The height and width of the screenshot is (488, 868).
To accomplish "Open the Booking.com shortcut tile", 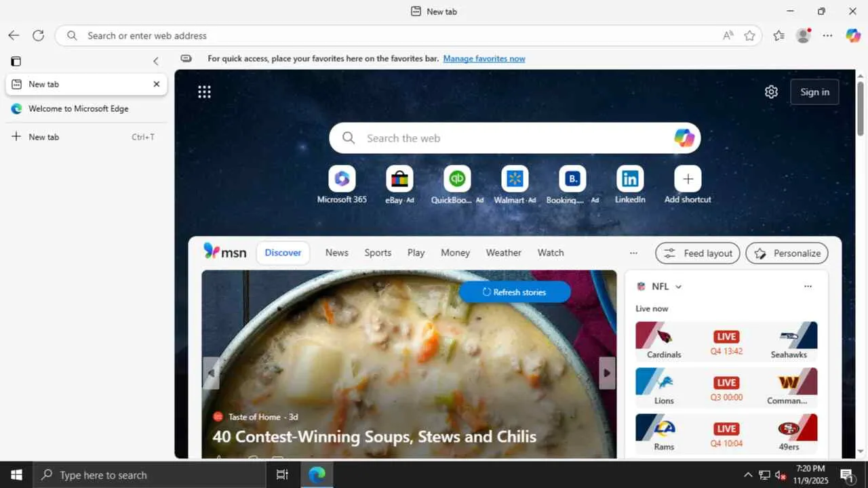I will coord(572,185).
